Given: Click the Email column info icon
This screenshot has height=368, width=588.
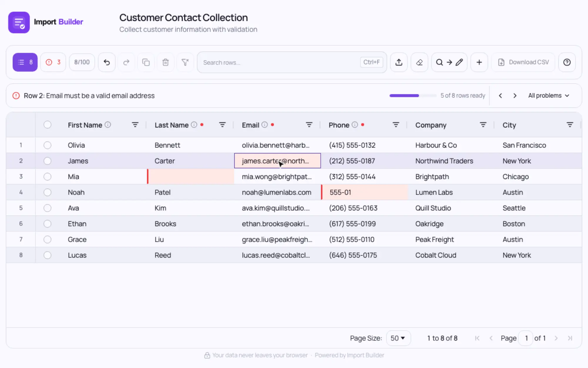Looking at the screenshot, I should pos(265,125).
